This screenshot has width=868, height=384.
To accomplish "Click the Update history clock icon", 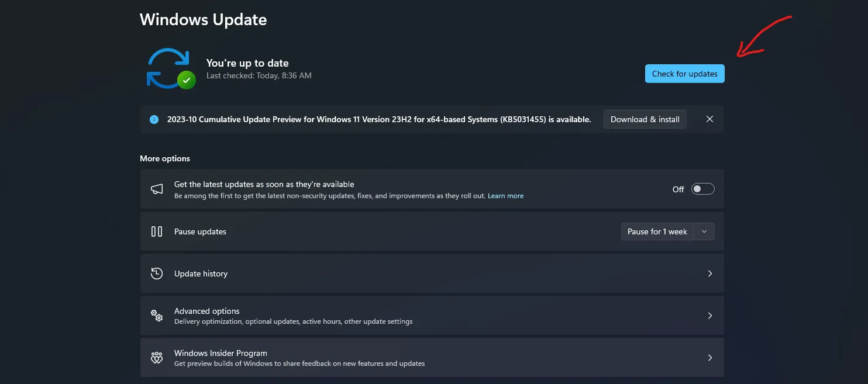I will point(157,274).
